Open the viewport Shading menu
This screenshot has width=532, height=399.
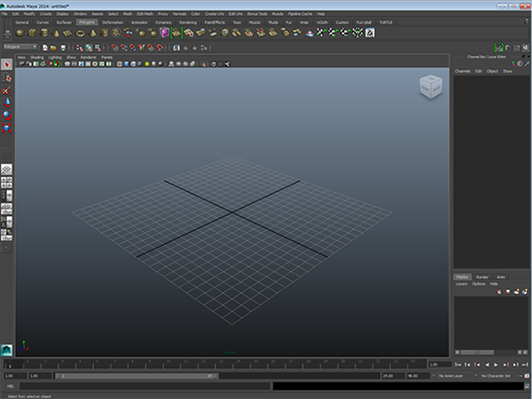pos(37,57)
